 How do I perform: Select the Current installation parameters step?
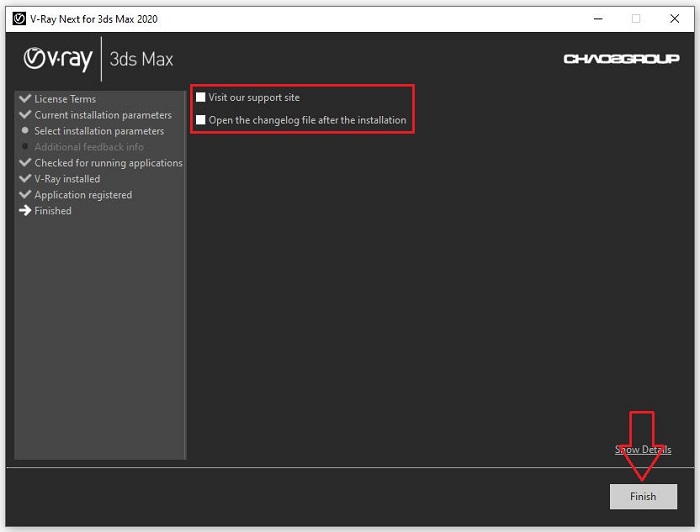(x=103, y=115)
